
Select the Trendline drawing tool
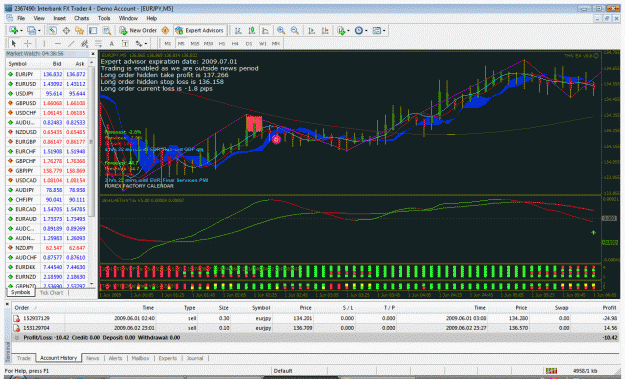71,43
